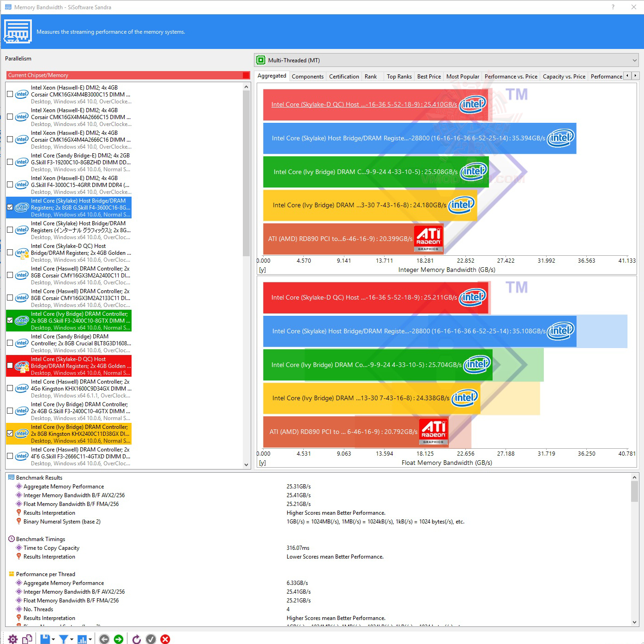This screenshot has height=644, width=644.
Task: Click the question mark help icon in title bar
Action: click(x=613, y=7)
